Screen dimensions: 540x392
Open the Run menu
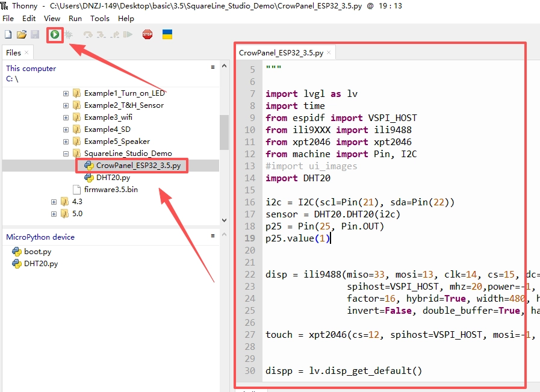(x=75, y=19)
